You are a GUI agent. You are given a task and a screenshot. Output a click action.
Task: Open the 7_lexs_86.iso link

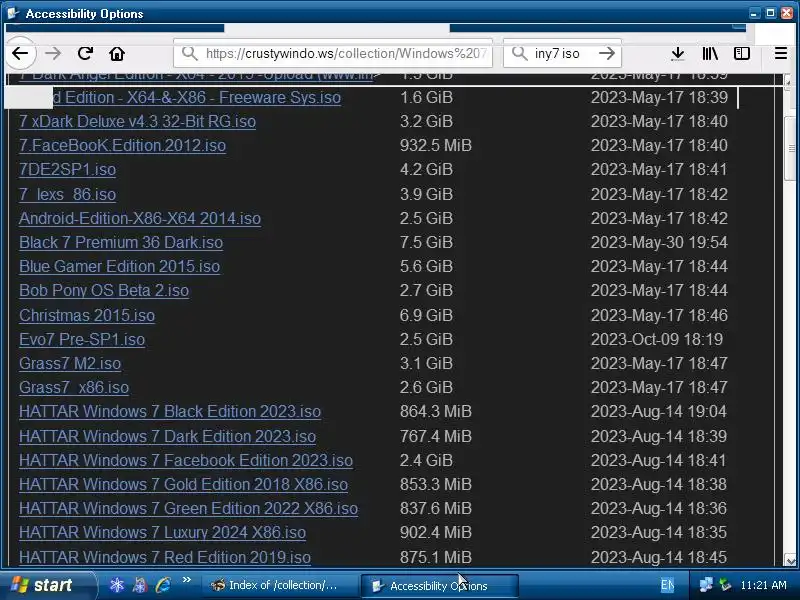(x=67, y=194)
